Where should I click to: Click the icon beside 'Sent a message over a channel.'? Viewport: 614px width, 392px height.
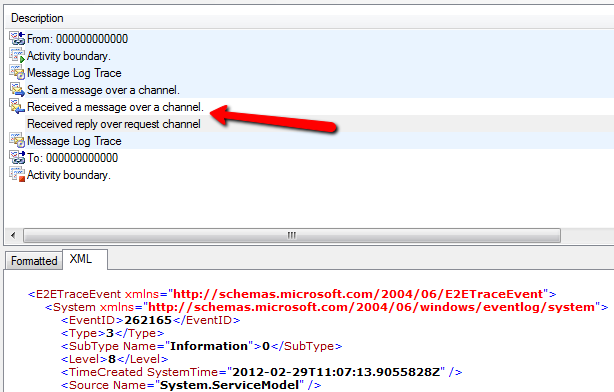pos(17,90)
